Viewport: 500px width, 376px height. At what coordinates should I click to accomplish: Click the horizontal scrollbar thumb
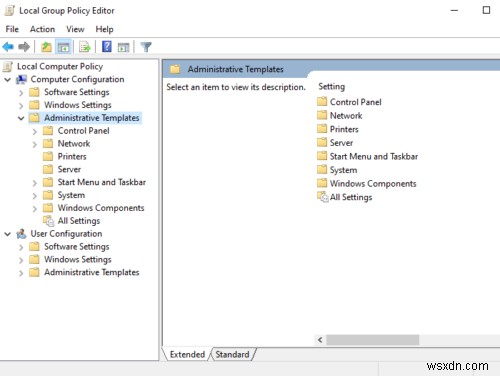[373, 340]
